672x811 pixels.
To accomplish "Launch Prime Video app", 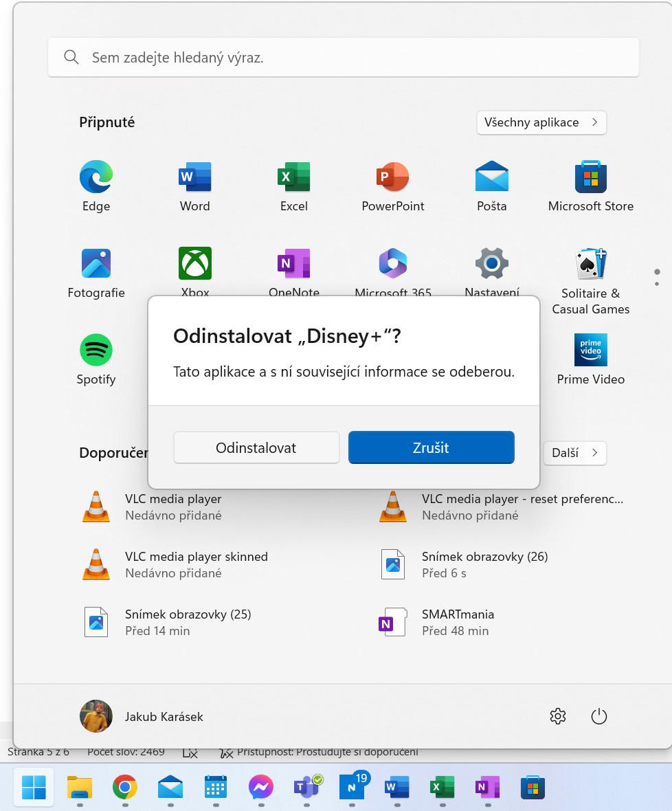I will pyautogui.click(x=591, y=359).
